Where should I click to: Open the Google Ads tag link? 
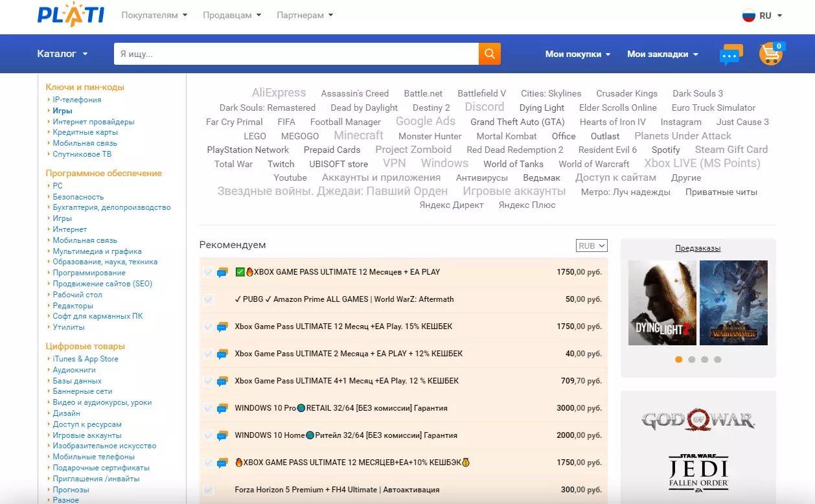pyautogui.click(x=426, y=121)
